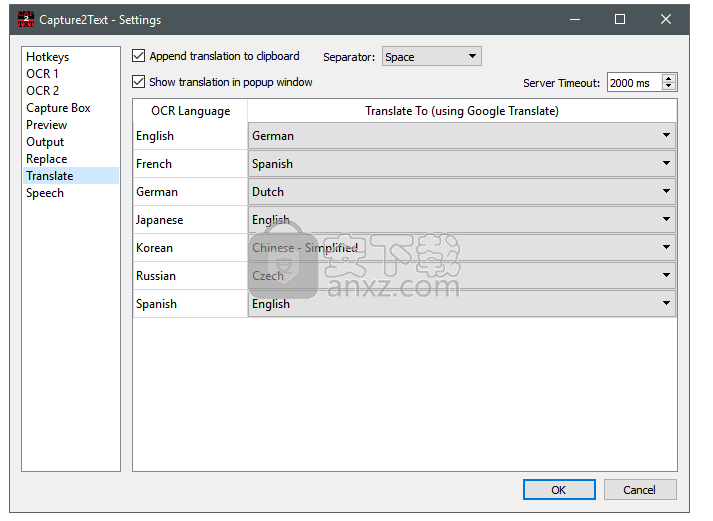The image size is (713, 521).
Task: Open the Replace settings page
Action: [x=70, y=159]
